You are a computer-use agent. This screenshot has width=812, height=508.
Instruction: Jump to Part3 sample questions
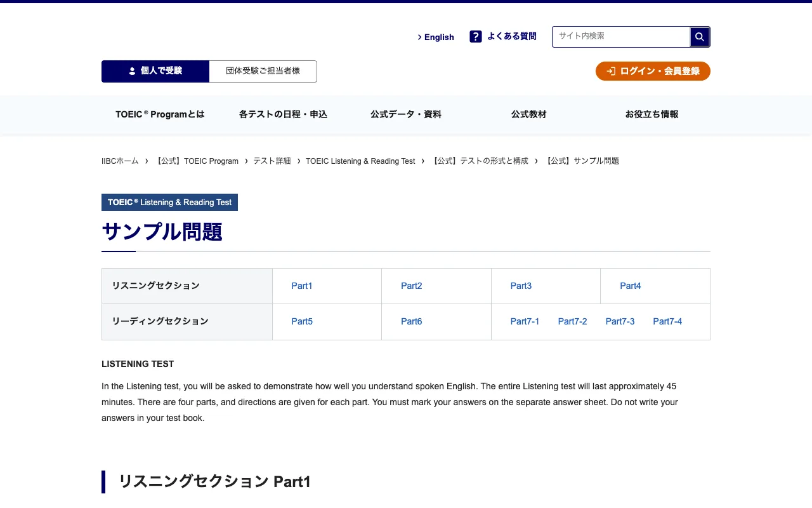coord(521,286)
